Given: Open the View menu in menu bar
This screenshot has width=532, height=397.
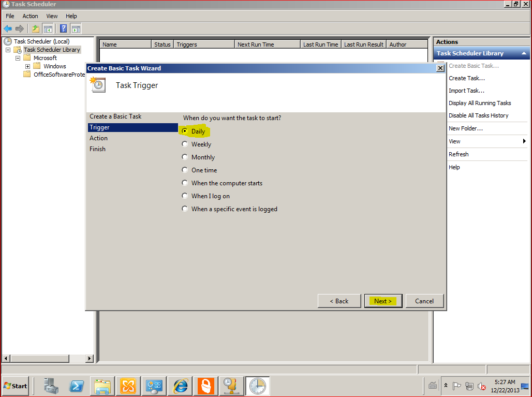Looking at the screenshot, I should pyautogui.click(x=52, y=16).
